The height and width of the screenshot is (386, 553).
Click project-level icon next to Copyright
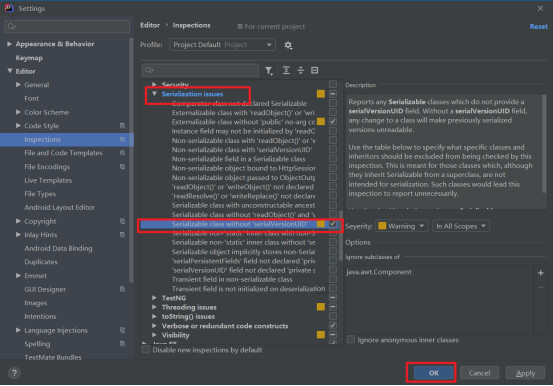(x=122, y=221)
